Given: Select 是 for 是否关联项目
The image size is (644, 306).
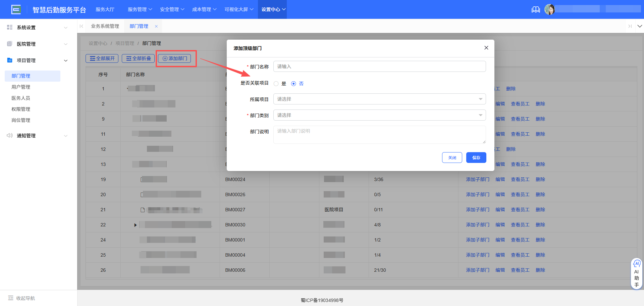Looking at the screenshot, I should pos(276,84).
